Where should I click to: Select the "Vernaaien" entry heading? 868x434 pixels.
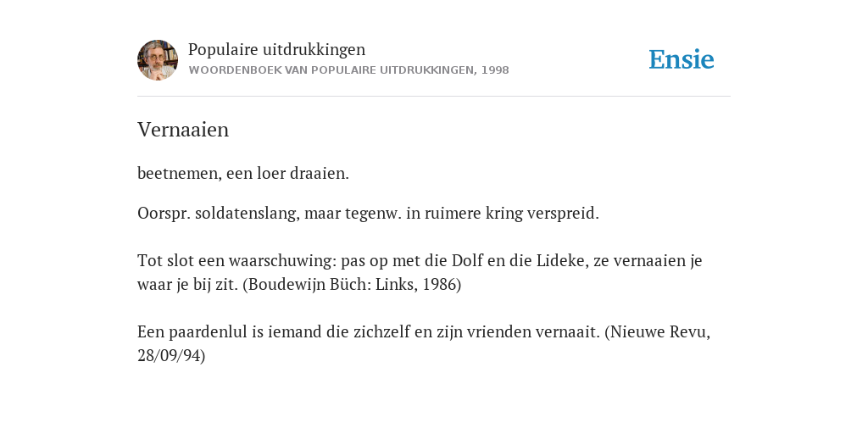click(x=183, y=130)
